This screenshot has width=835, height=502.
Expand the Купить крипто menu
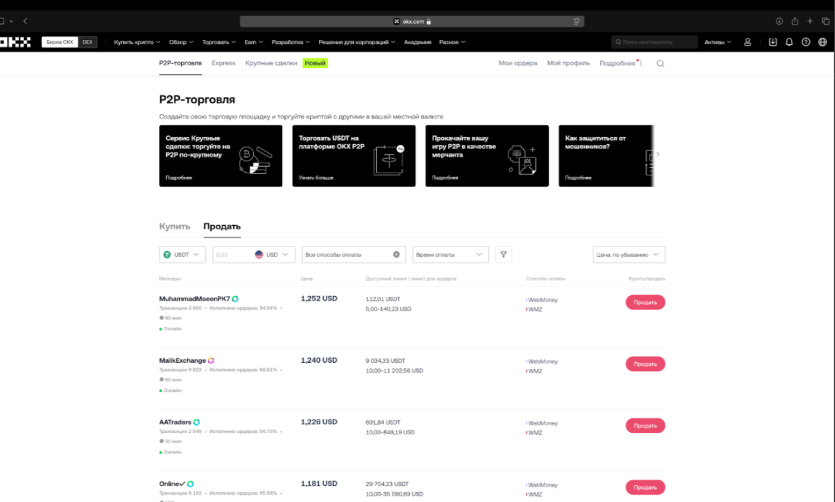[x=137, y=42]
